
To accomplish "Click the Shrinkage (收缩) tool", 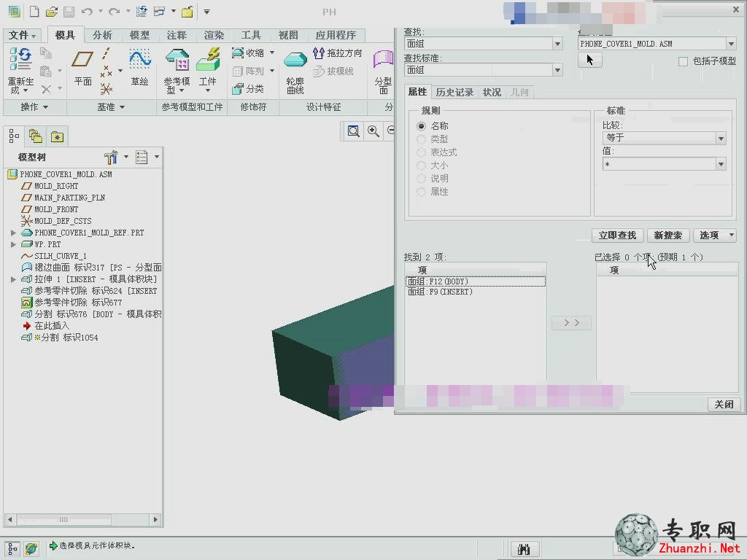I will tap(249, 52).
